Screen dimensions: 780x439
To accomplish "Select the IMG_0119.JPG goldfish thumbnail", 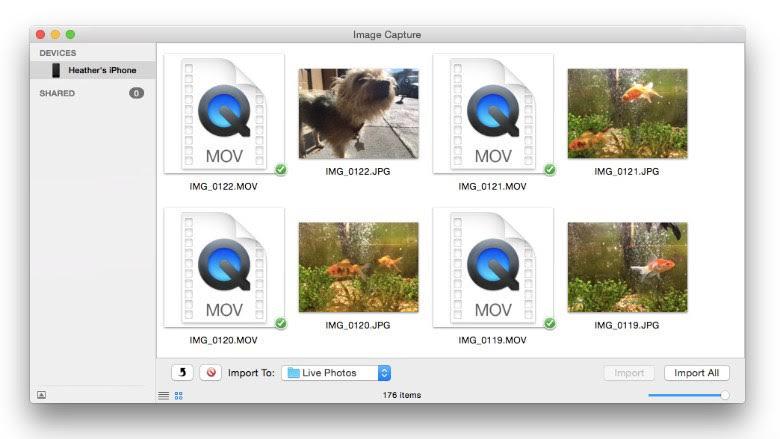I will point(627,267).
